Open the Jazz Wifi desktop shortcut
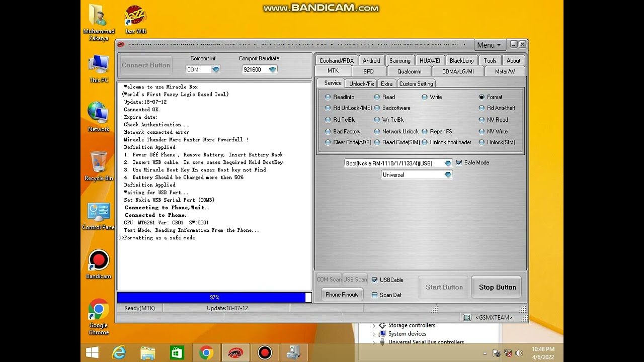The width and height of the screenshot is (644, 362). (x=135, y=20)
